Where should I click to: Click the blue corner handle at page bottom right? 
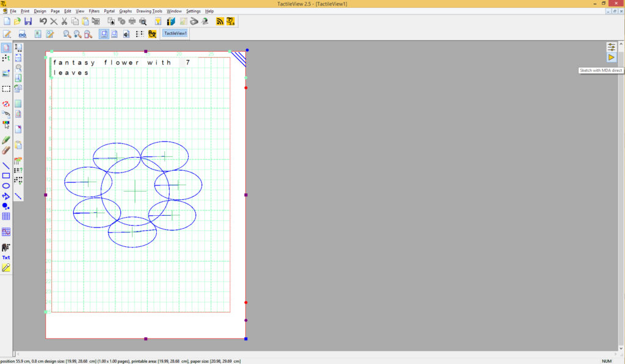click(246, 339)
